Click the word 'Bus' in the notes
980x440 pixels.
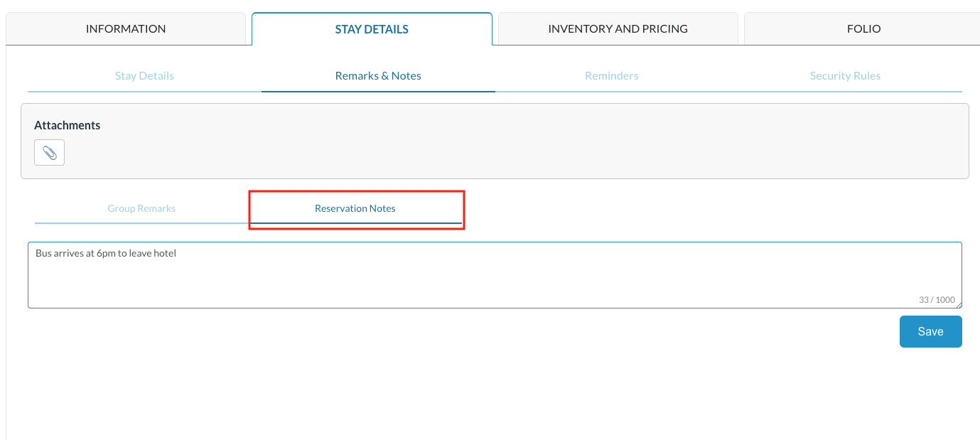click(43, 253)
